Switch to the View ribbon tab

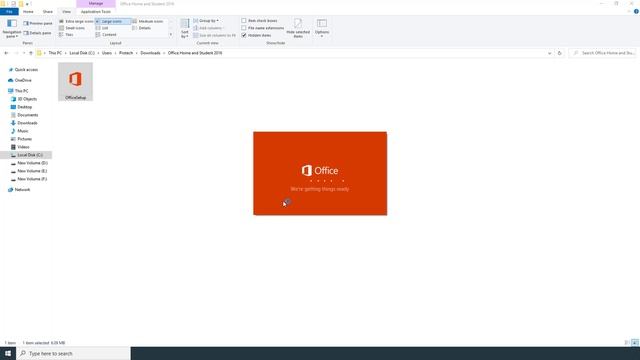tap(67, 11)
